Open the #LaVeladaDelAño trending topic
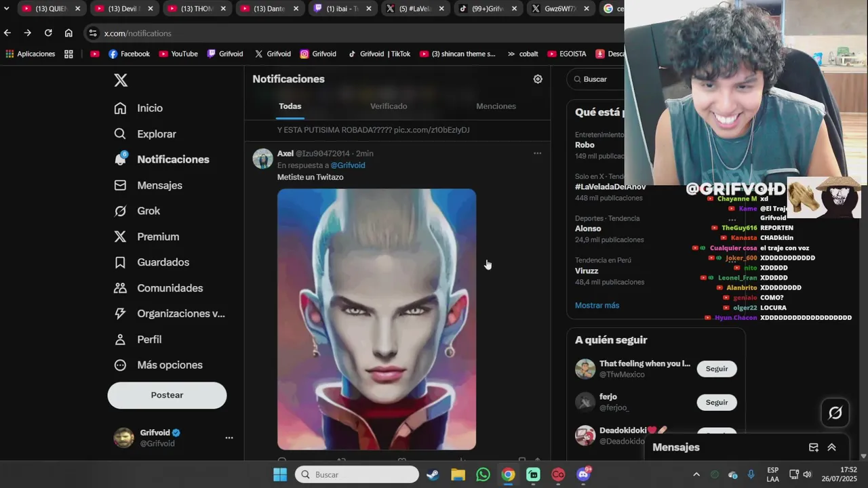 pos(610,187)
